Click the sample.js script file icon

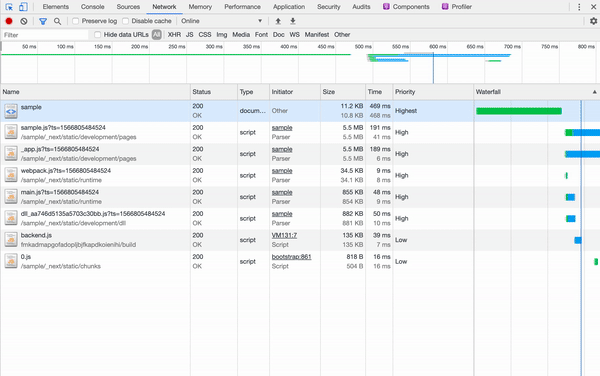click(x=11, y=132)
